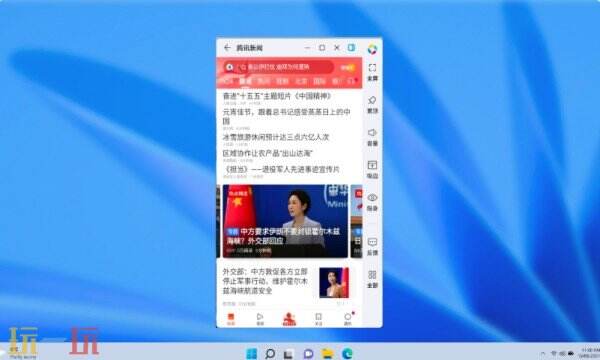Open the bookmark-shaped tab in bottom navigation

(318, 319)
